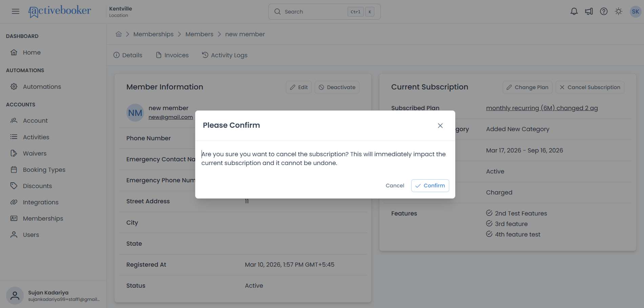
Task: Click the new@gmail.com email link
Action: (170, 117)
